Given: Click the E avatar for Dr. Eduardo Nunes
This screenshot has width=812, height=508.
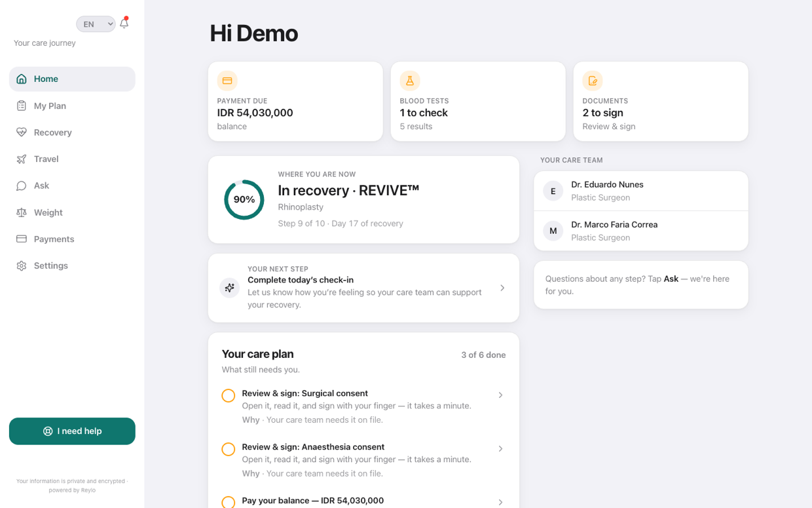Looking at the screenshot, I should coord(553,191).
